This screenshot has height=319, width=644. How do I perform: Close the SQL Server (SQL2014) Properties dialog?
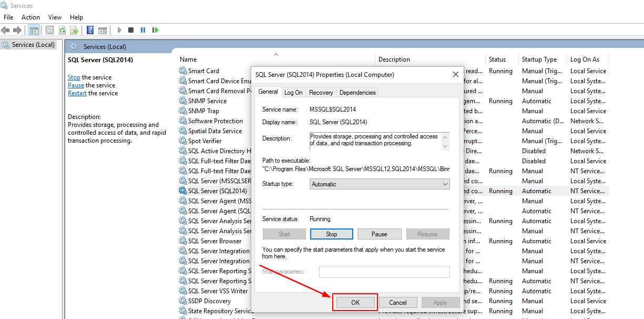coord(456,75)
